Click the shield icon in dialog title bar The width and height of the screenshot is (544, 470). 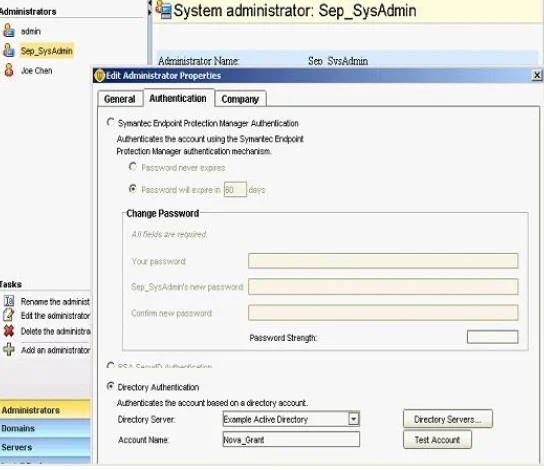coord(100,76)
